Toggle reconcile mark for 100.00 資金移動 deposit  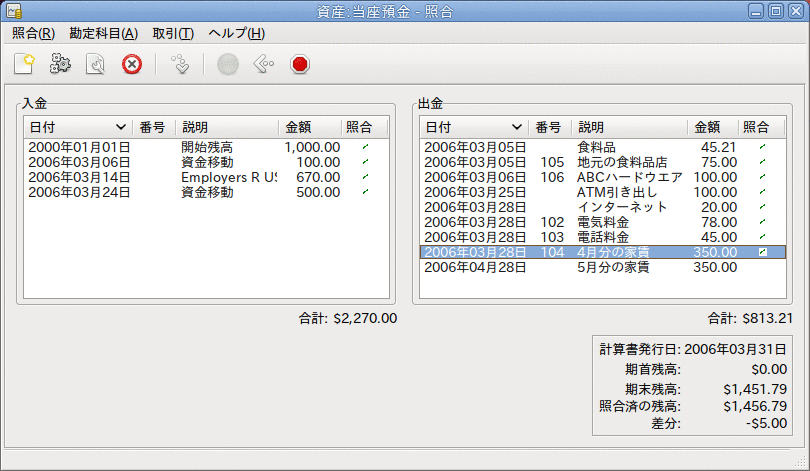tap(365, 162)
